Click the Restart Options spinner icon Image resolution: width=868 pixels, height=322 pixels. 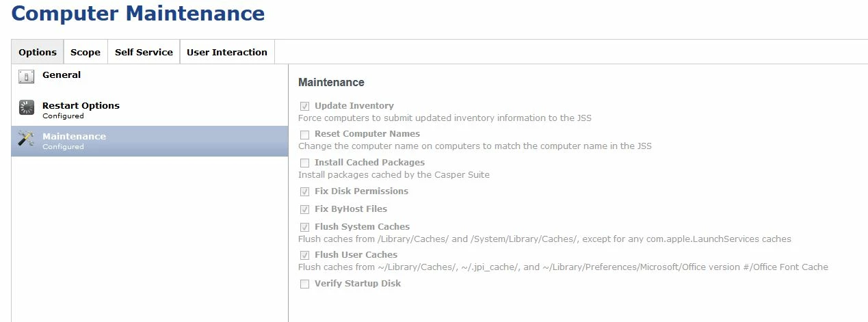tap(26, 107)
